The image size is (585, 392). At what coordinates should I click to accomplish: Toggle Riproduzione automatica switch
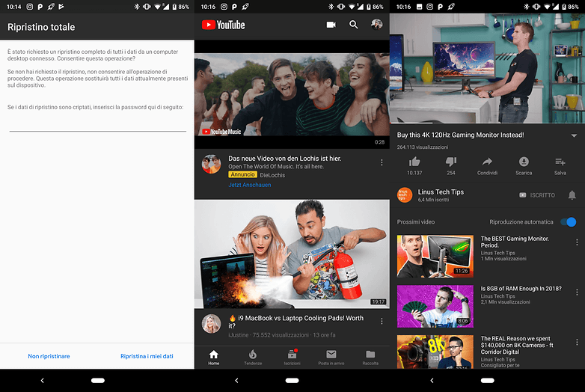[x=569, y=222]
